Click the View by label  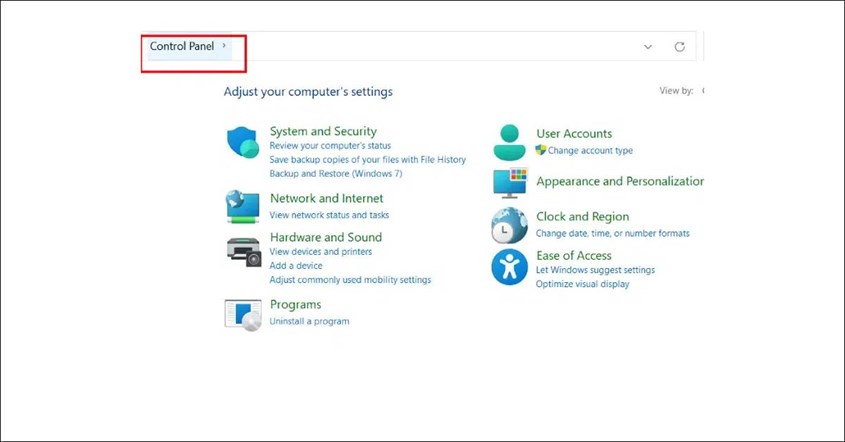(676, 91)
